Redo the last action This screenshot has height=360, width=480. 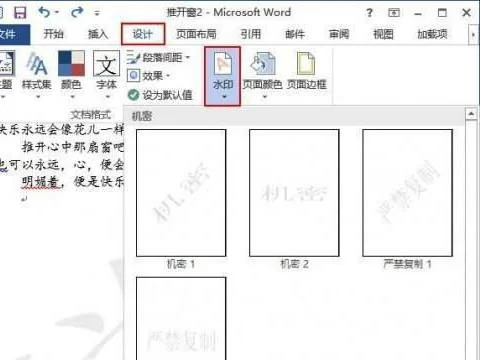coord(77,12)
